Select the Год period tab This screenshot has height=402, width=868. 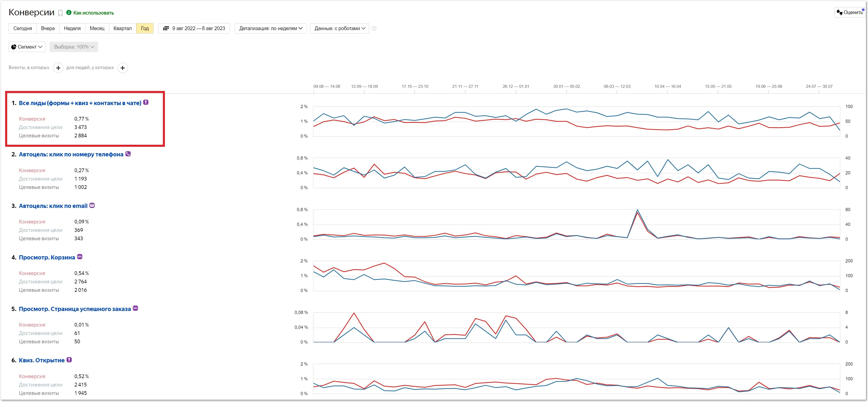point(145,28)
